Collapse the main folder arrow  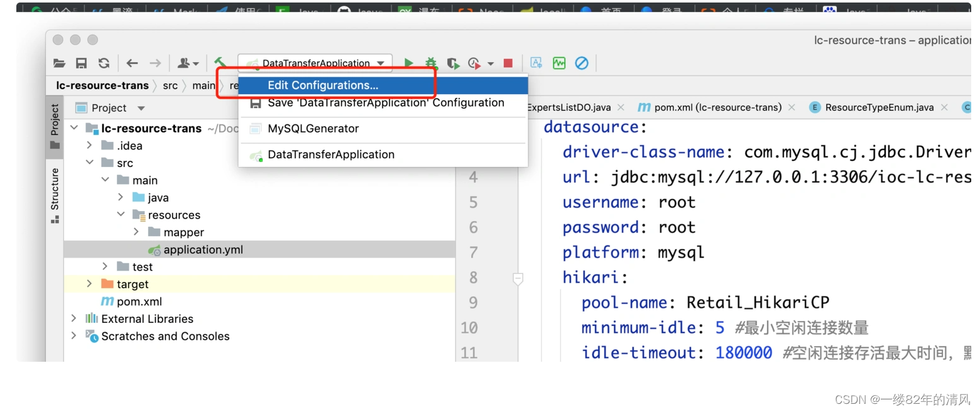[106, 180]
